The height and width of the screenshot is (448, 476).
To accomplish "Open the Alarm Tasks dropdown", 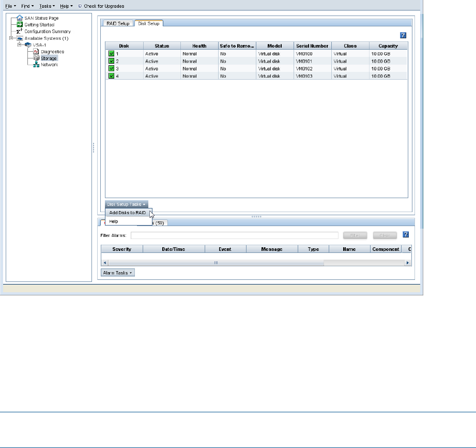I will point(118,272).
